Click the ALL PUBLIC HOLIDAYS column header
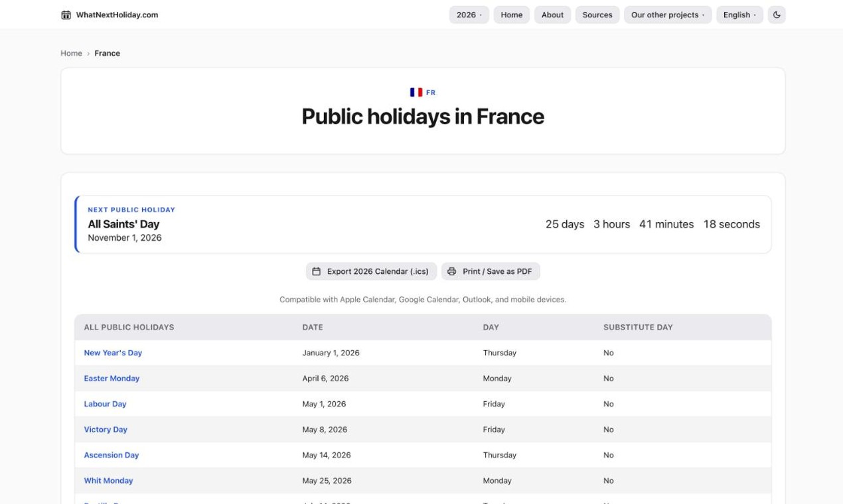 pyautogui.click(x=129, y=327)
